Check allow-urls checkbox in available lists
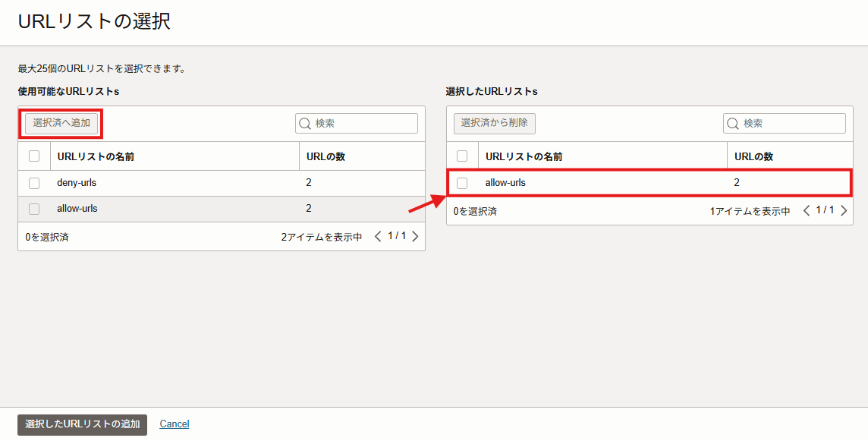The image size is (868, 441). coord(34,209)
